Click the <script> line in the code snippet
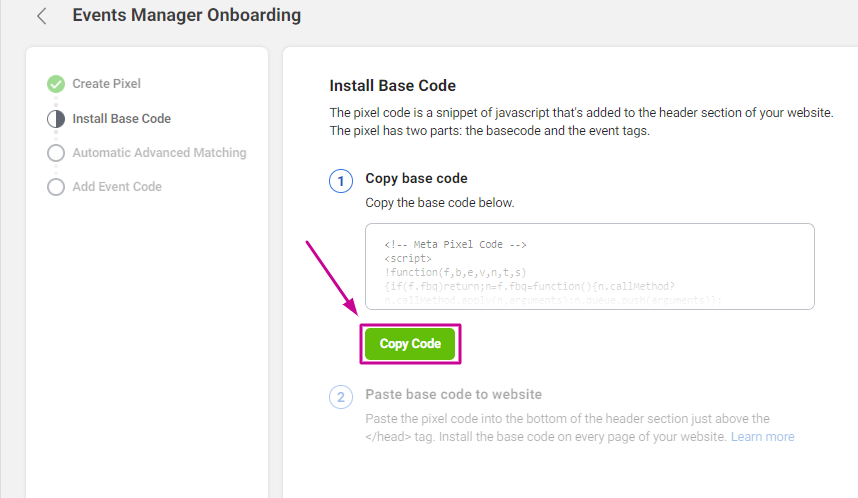 coord(408,258)
